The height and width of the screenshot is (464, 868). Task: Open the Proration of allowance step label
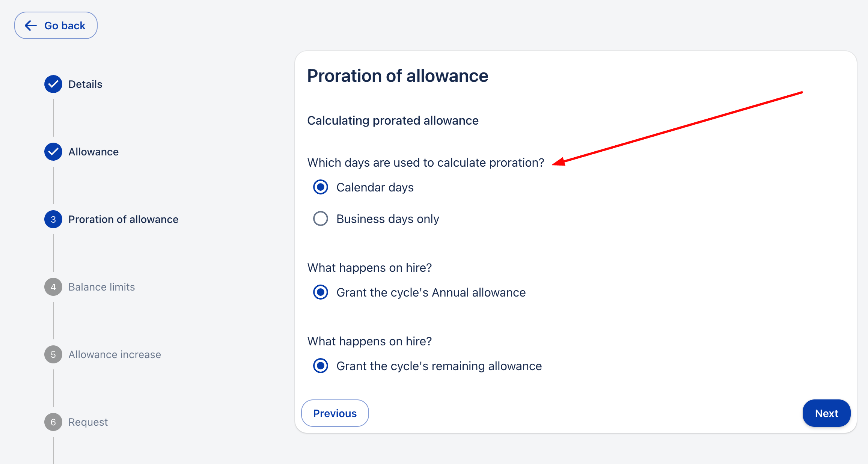click(123, 219)
